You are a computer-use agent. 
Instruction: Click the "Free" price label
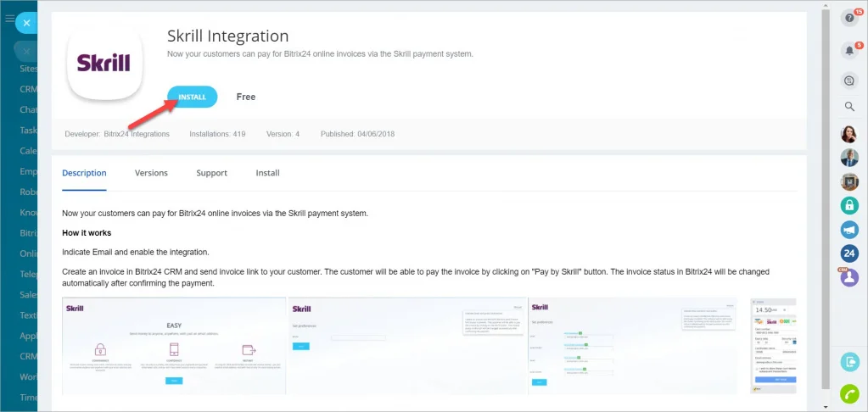tap(246, 97)
